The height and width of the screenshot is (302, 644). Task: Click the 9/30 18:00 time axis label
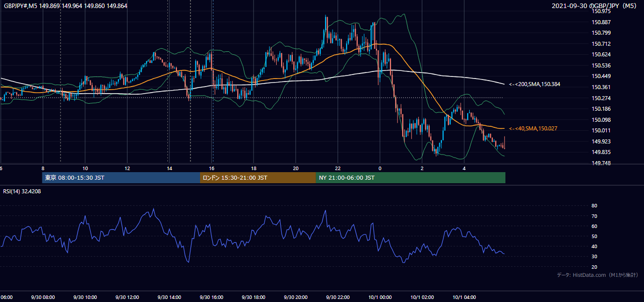pyautogui.click(x=253, y=297)
